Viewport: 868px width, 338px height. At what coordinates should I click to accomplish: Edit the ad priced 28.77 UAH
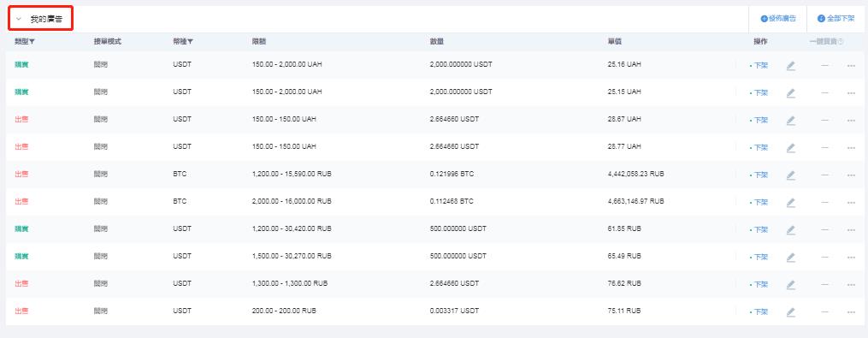coord(791,148)
